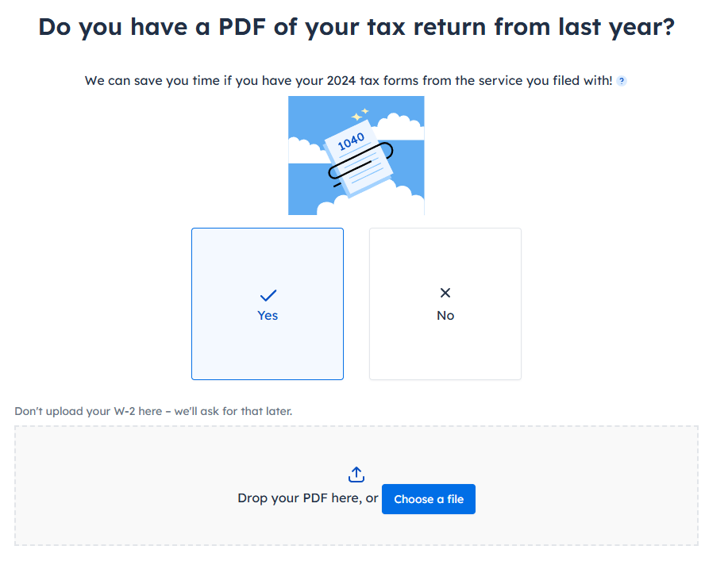Viewport: 728px width, 561px height.
Task: Click the X icon inside the No card
Action: [445, 292]
